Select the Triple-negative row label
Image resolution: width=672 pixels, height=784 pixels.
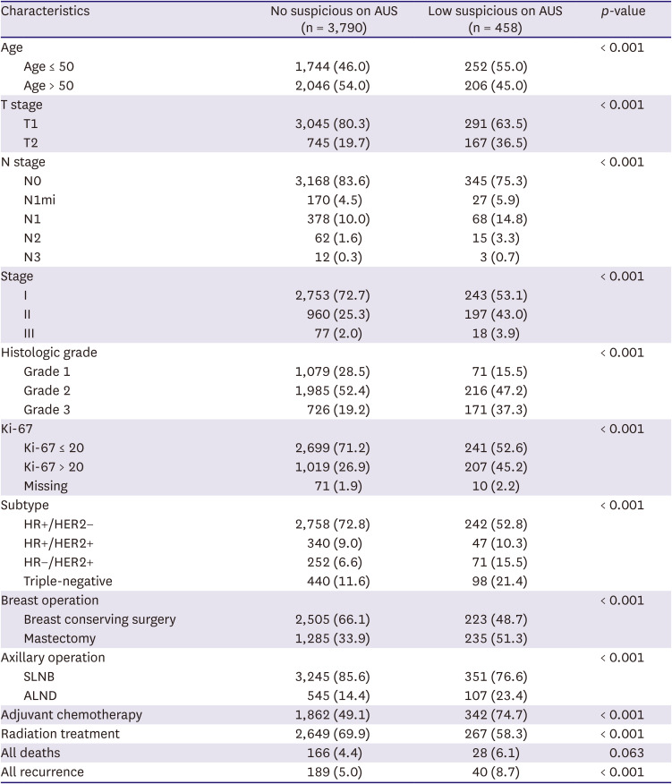(69, 580)
